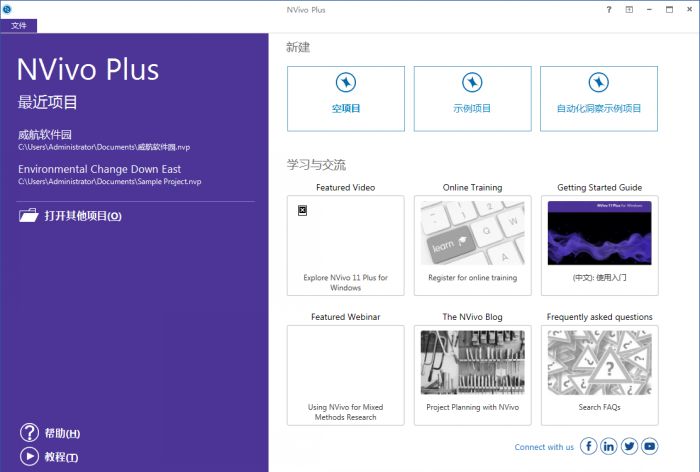The height and width of the screenshot is (472, 700).
Task: Open Explore NVivo 11 Plus for Windows video
Action: coord(346,283)
